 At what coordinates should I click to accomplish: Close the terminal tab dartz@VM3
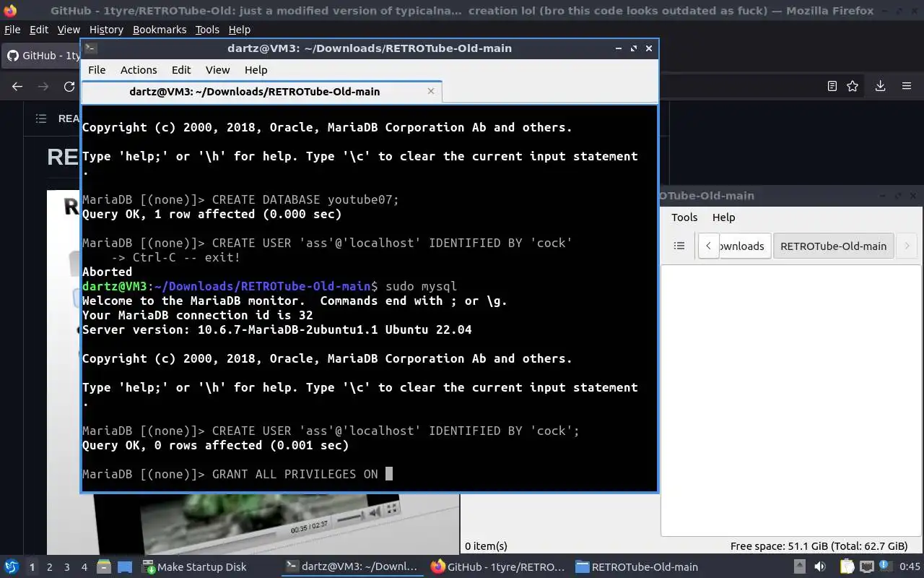point(431,91)
